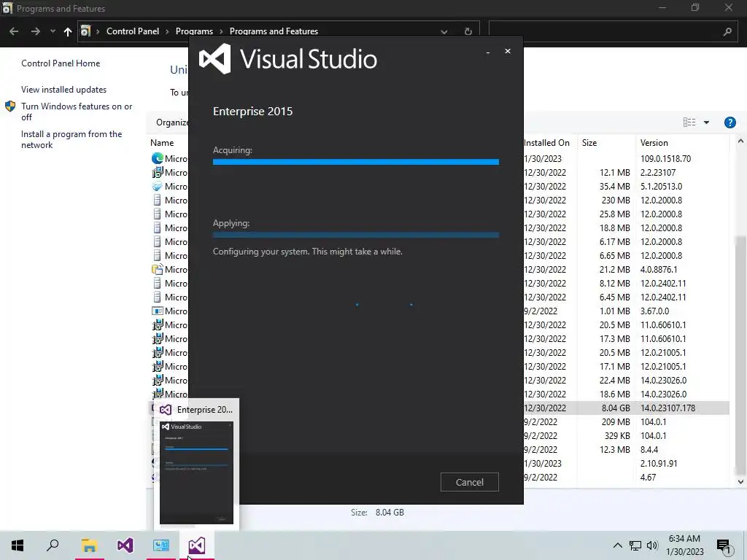Select row with version 109.0.1518.70

point(439,158)
